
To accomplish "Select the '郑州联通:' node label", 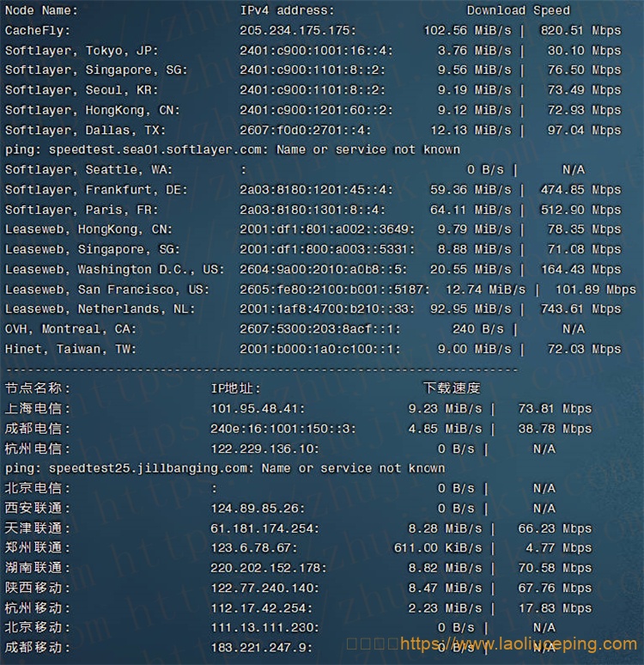I will pos(37,548).
